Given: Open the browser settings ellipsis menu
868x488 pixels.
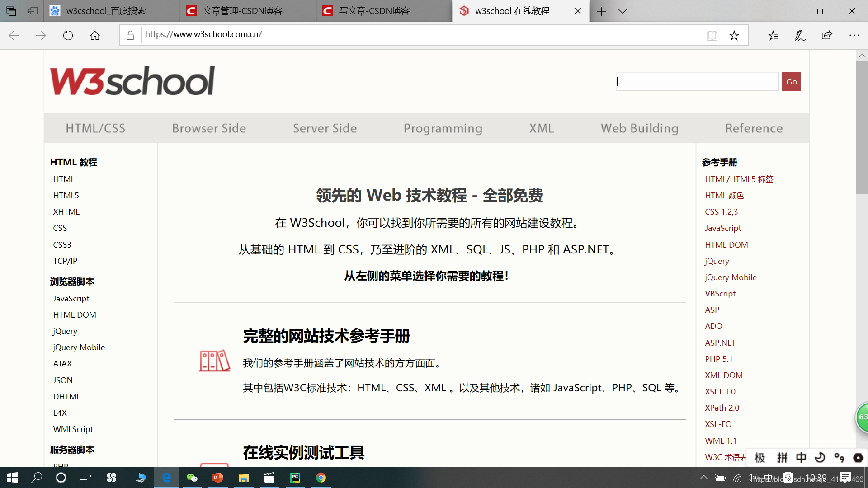Looking at the screenshot, I should tap(854, 35).
